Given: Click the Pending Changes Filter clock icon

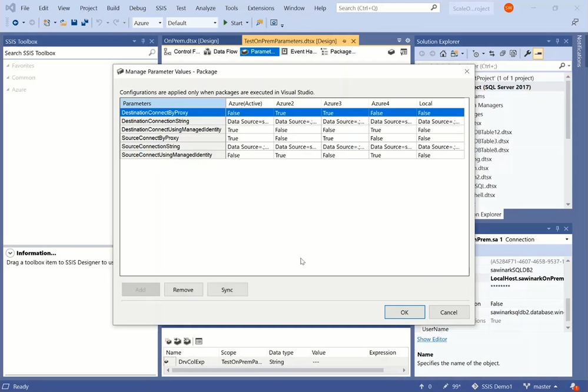Looking at the screenshot, I should 476,54.
